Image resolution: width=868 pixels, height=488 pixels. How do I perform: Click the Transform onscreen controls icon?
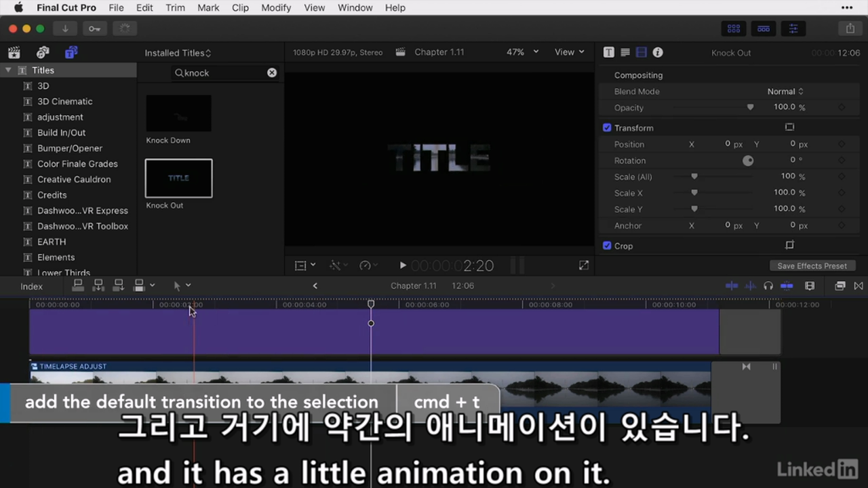pos(789,127)
